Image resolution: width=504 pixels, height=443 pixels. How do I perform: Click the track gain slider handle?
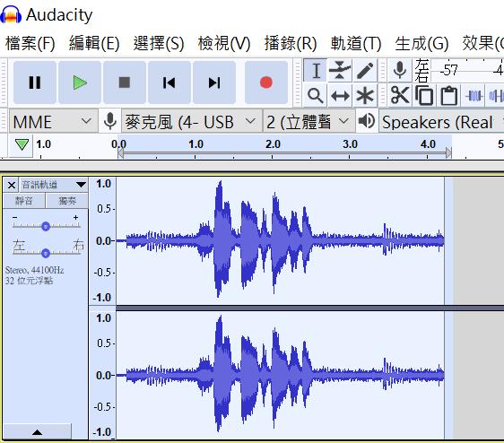point(46,226)
